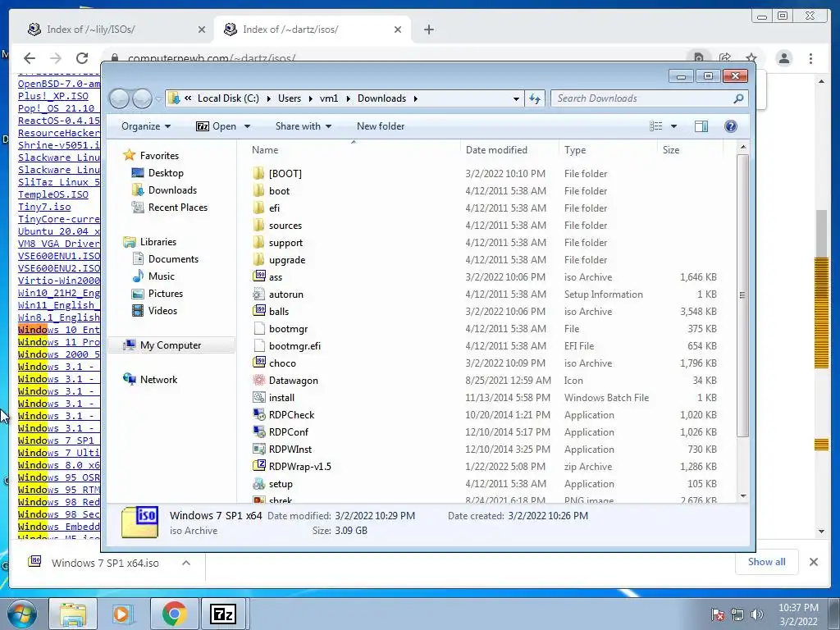Image resolution: width=840 pixels, height=630 pixels.
Task: Expand the Downloads breadcrumb arrow
Action: click(415, 98)
